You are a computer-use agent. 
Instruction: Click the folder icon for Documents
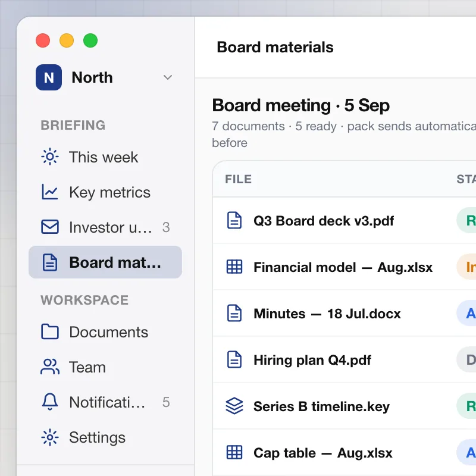[x=50, y=331]
